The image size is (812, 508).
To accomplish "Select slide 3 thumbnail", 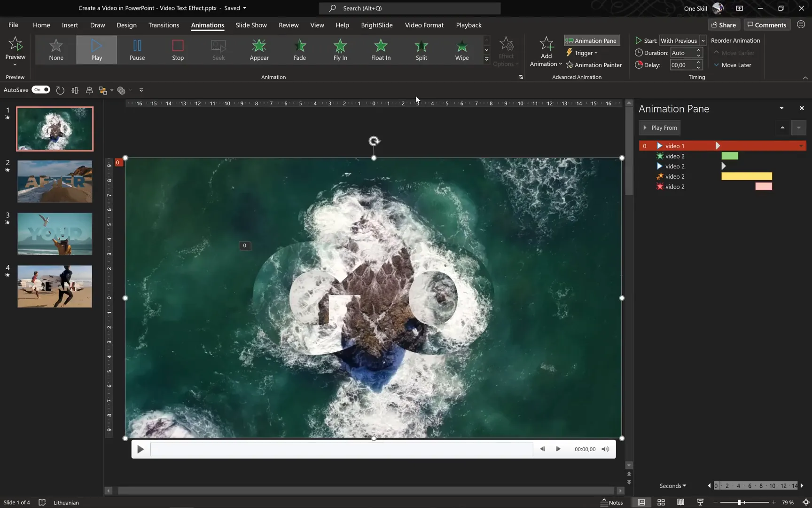I will tap(55, 234).
